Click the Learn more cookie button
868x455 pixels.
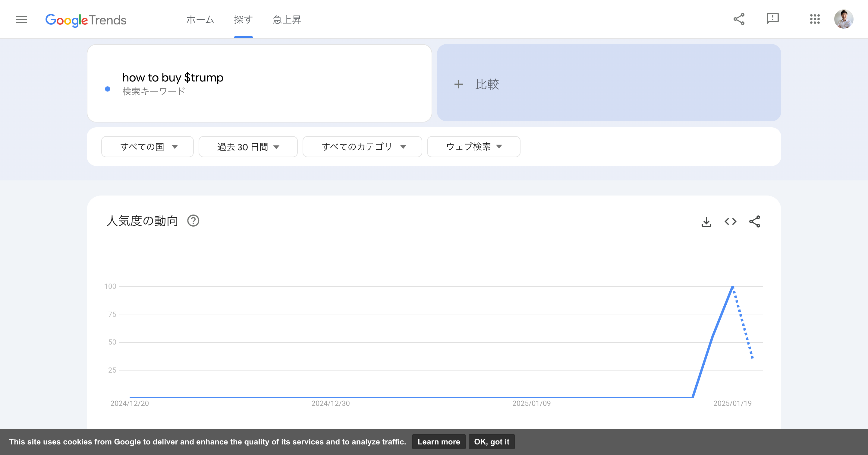point(439,442)
